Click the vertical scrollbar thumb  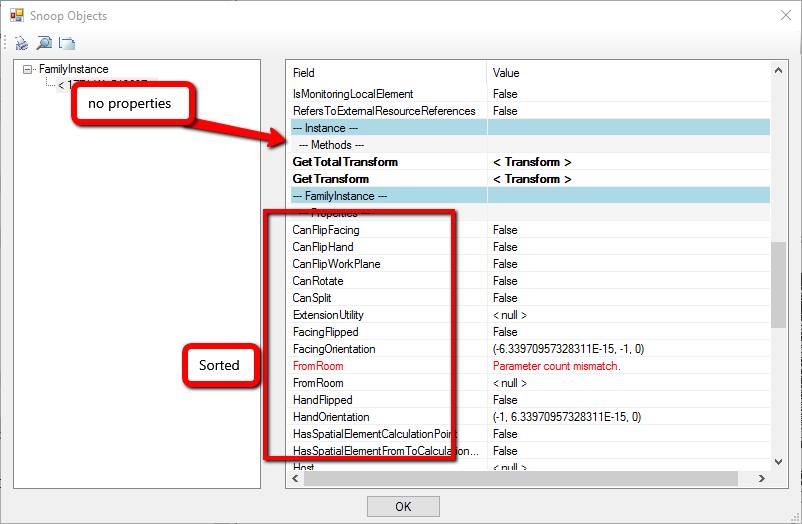click(779, 283)
